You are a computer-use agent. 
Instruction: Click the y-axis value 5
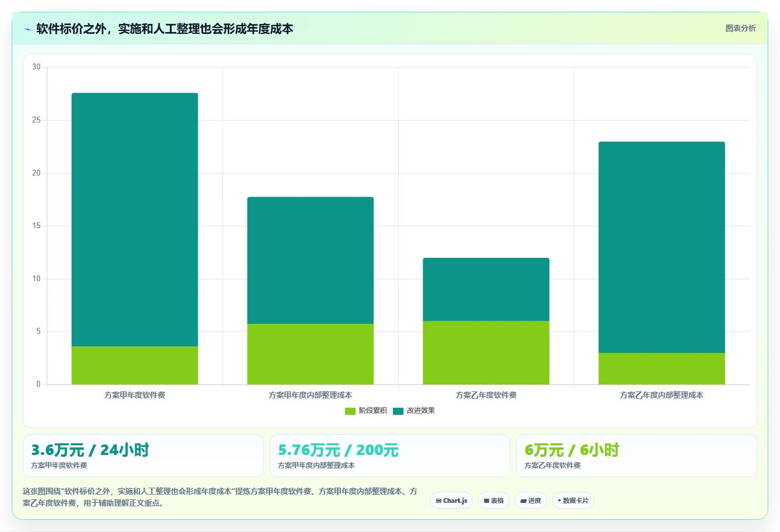pos(39,331)
